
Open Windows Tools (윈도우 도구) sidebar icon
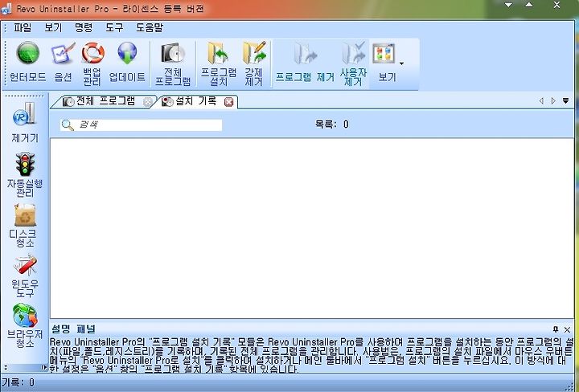pyautogui.click(x=25, y=265)
